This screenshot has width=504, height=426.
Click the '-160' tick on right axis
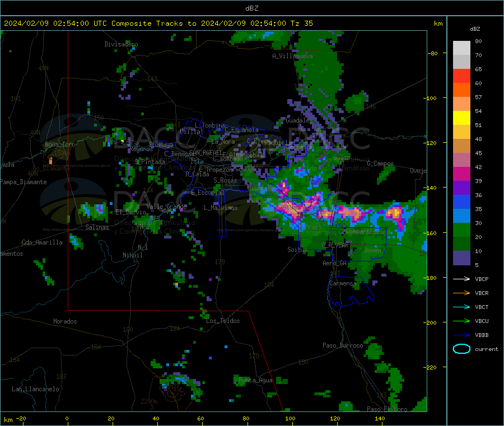point(431,233)
